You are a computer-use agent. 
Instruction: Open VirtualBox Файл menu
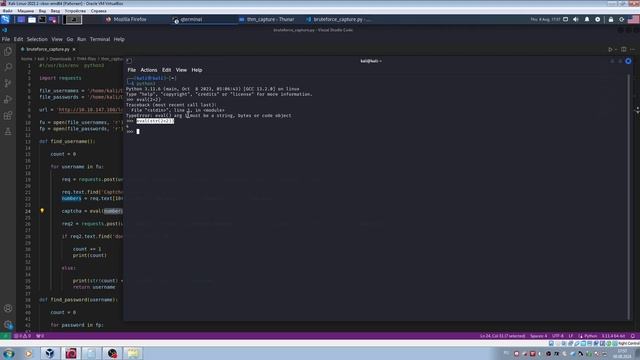click(7, 11)
